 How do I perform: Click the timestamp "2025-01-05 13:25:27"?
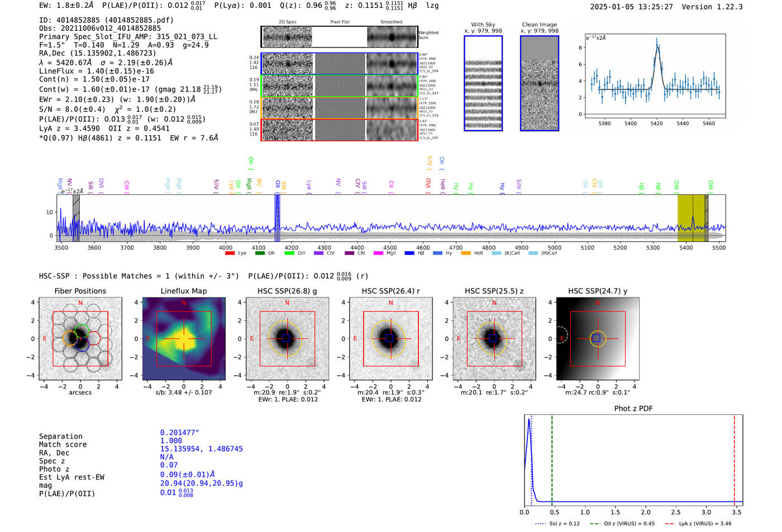(x=631, y=7)
